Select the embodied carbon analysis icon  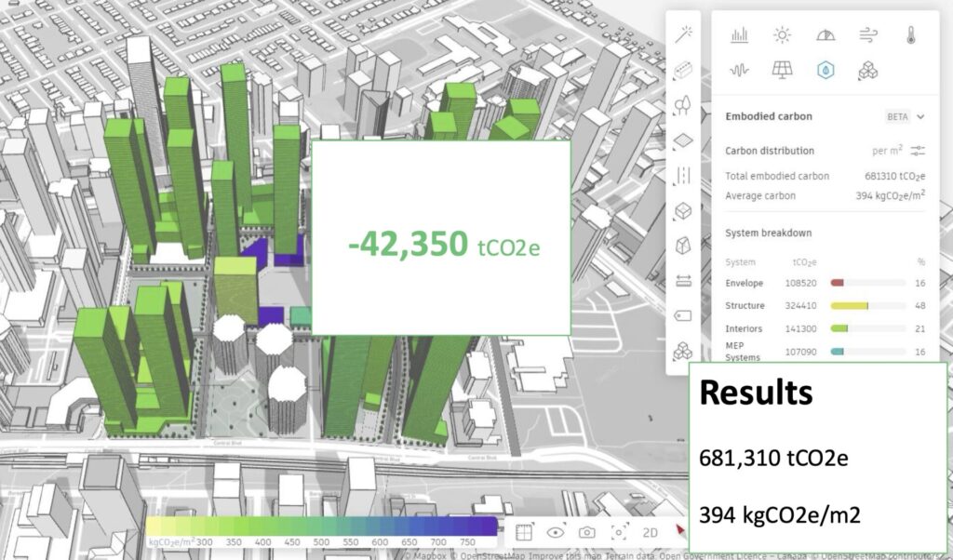(825, 70)
